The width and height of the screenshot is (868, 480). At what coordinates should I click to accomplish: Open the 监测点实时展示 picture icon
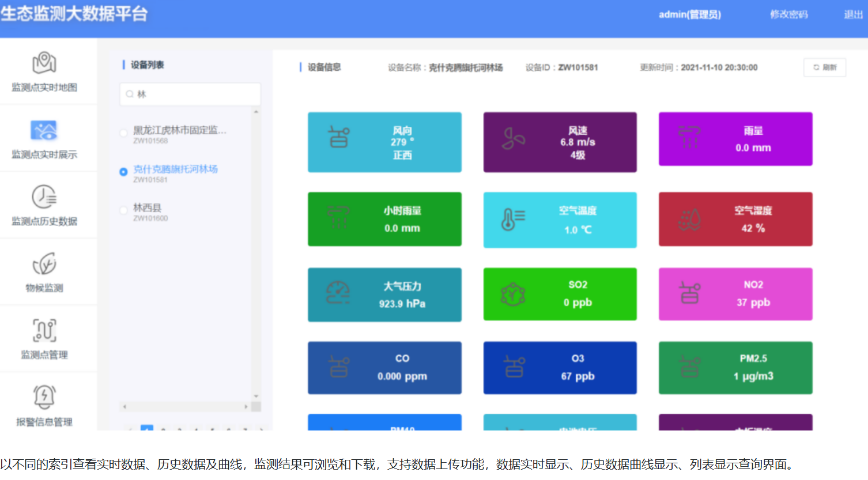44,130
